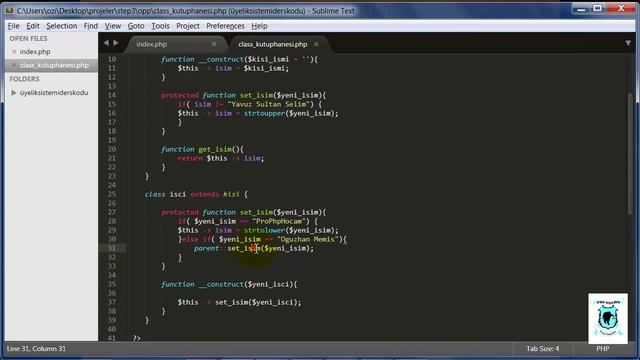640x360 pixels.
Task: Close the class_kutuphanesi.php tab
Action: tap(316, 44)
